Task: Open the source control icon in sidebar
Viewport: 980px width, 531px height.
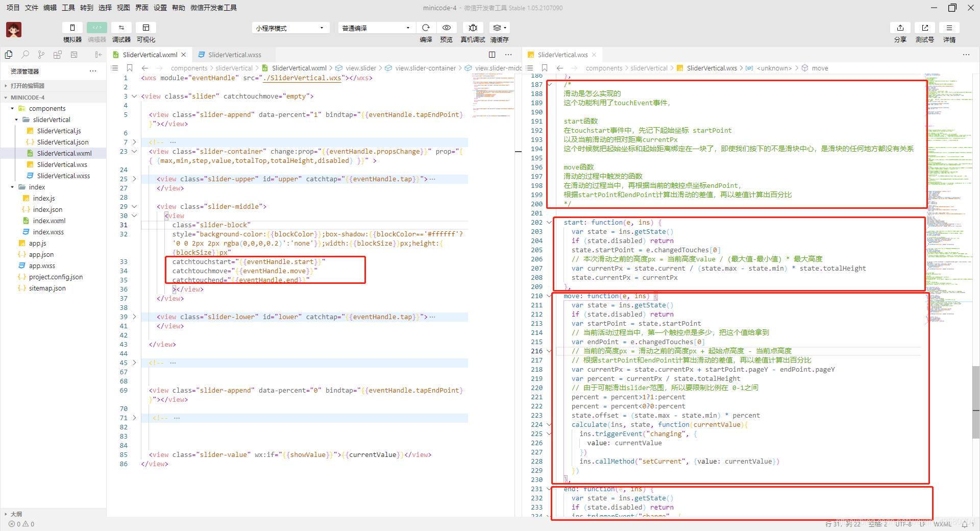Action: 41,55
